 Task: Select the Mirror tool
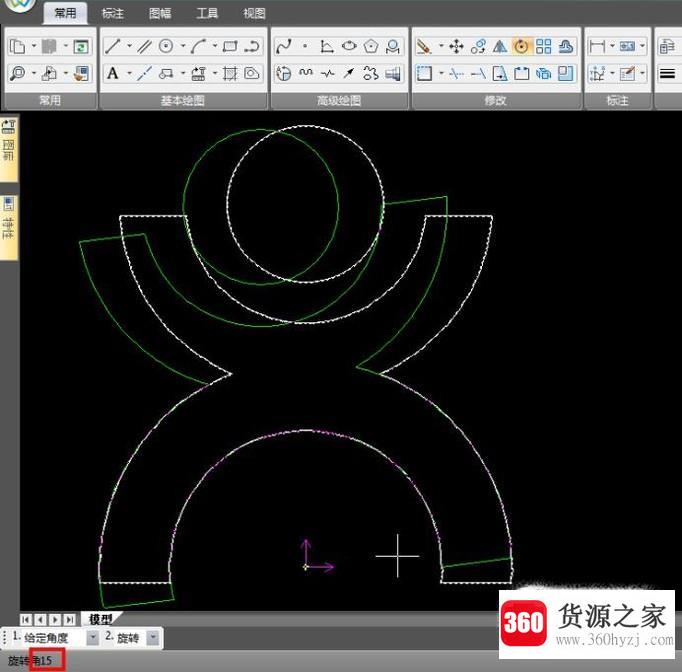pos(500,46)
